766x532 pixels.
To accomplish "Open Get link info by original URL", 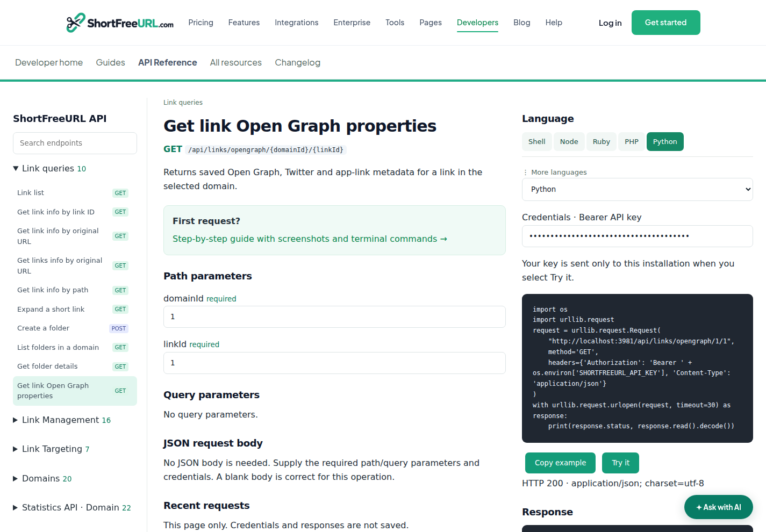I will [75, 236].
